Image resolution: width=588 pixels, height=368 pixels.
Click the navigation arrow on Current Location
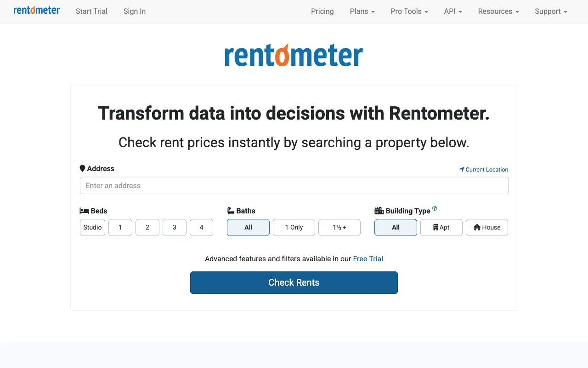point(461,169)
